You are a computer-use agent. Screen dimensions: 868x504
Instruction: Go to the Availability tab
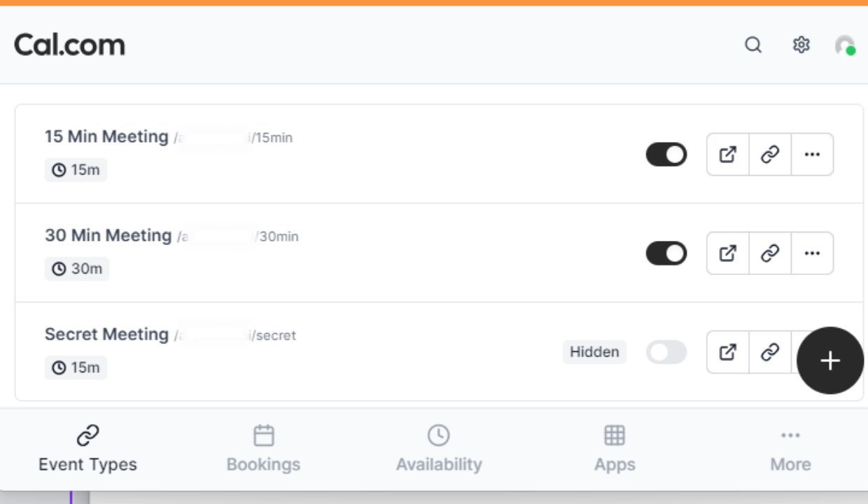click(x=439, y=449)
